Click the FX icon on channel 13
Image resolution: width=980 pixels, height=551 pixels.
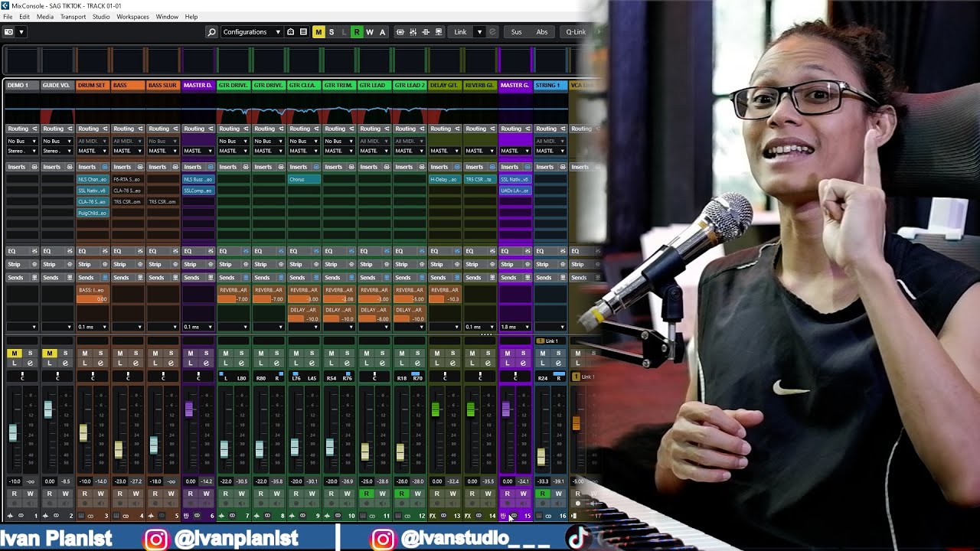433,516
